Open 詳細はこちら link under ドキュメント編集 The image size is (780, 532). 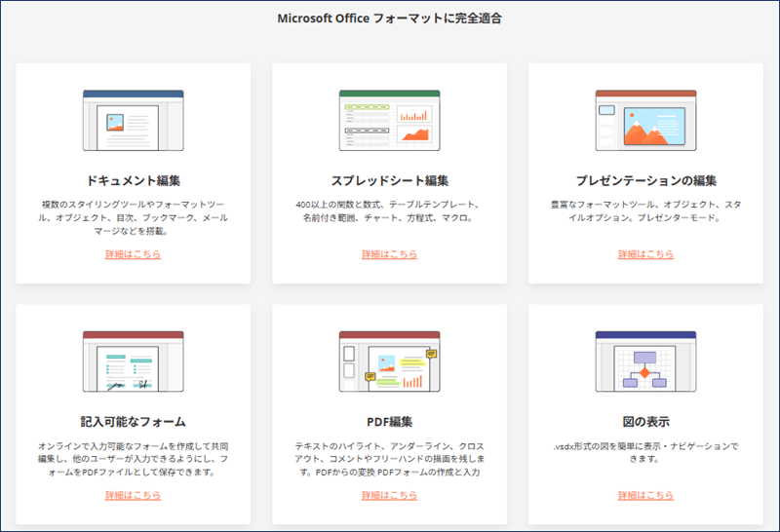click(x=133, y=254)
